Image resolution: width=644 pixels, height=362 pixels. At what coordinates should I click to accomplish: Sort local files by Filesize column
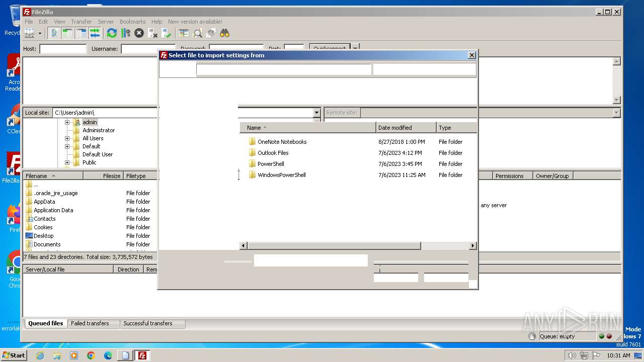(x=103, y=176)
